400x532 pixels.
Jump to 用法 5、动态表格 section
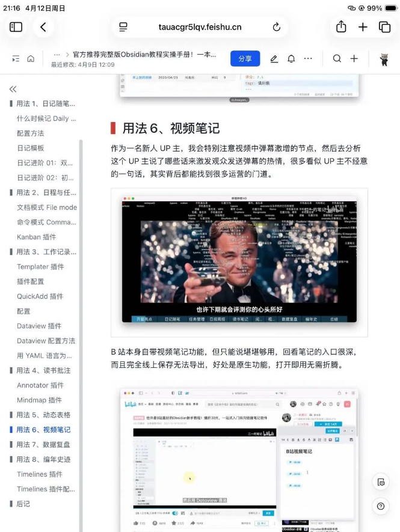pyautogui.click(x=43, y=415)
